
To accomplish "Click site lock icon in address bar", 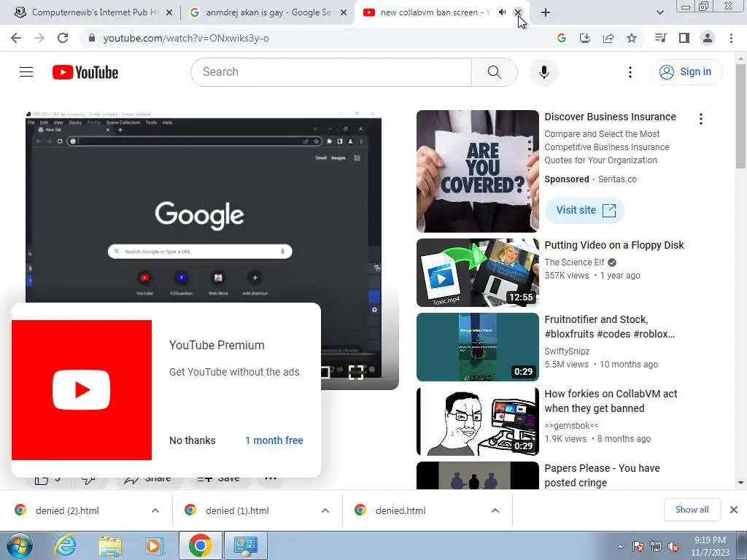I will (92, 38).
